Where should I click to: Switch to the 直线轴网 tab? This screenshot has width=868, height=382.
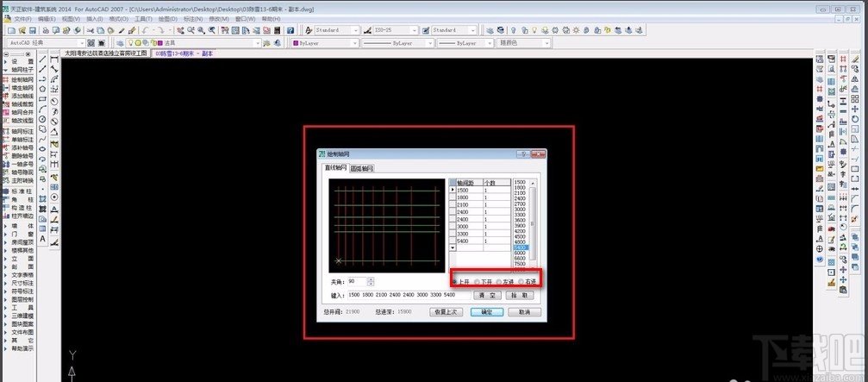pyautogui.click(x=336, y=168)
